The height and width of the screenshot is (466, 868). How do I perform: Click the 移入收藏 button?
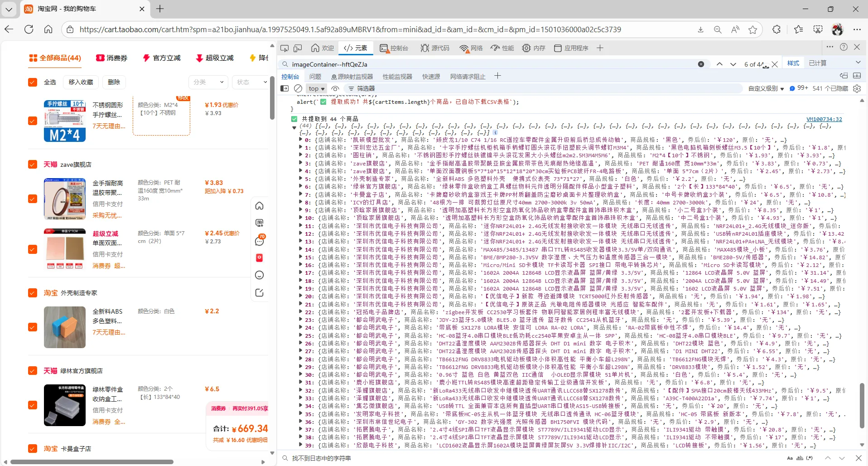(81, 82)
